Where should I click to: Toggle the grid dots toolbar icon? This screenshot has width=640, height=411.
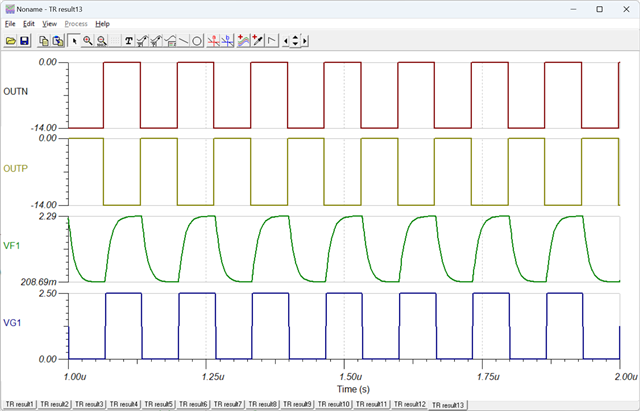[115, 41]
